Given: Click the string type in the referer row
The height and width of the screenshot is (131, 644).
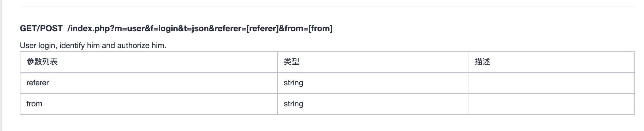Looking at the screenshot, I should tap(293, 83).
